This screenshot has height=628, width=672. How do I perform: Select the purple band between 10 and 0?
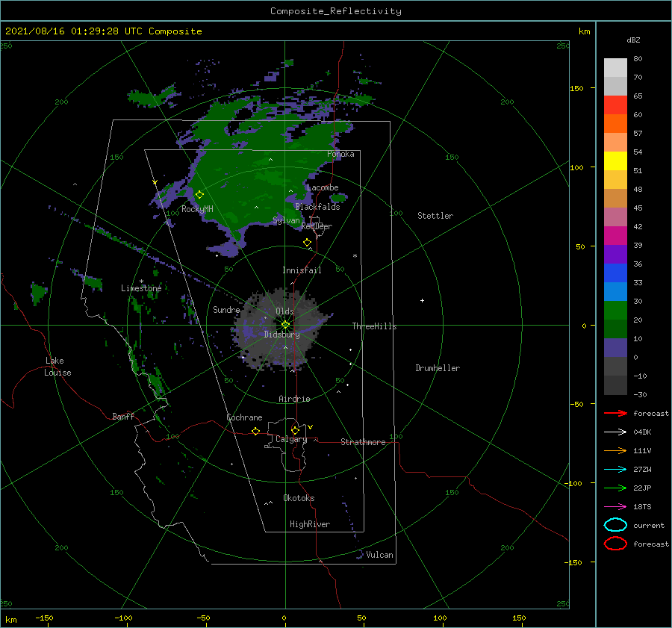coord(615,348)
